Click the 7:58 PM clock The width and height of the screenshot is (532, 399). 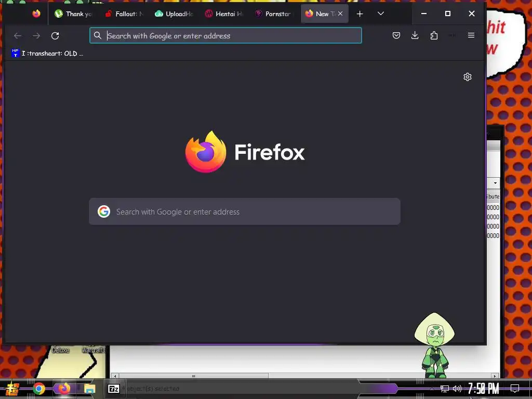point(484,389)
